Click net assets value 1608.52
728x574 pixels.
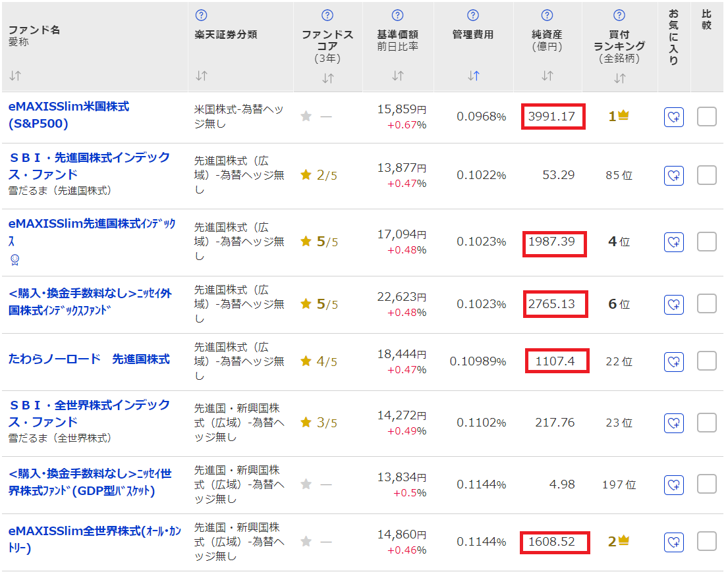coord(551,542)
